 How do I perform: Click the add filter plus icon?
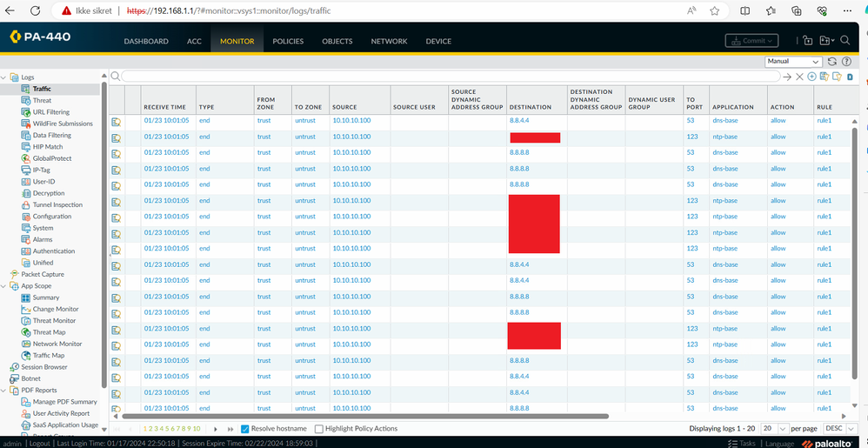pyautogui.click(x=811, y=77)
